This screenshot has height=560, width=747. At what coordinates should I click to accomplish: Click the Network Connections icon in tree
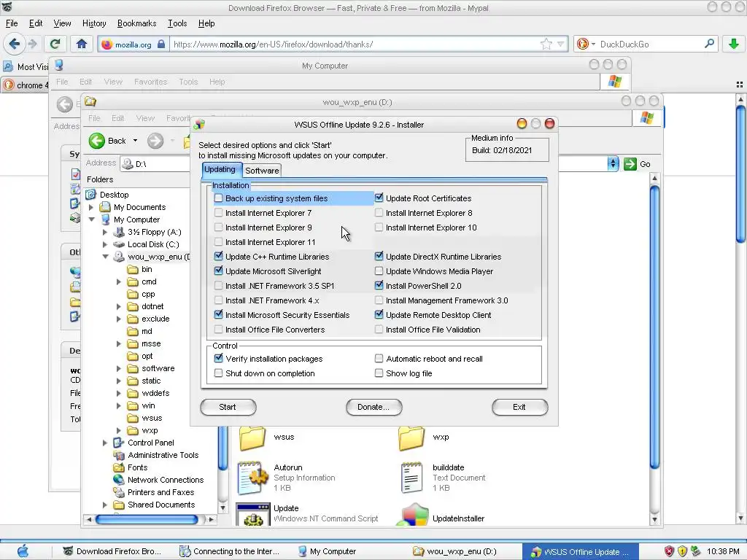coord(118,480)
